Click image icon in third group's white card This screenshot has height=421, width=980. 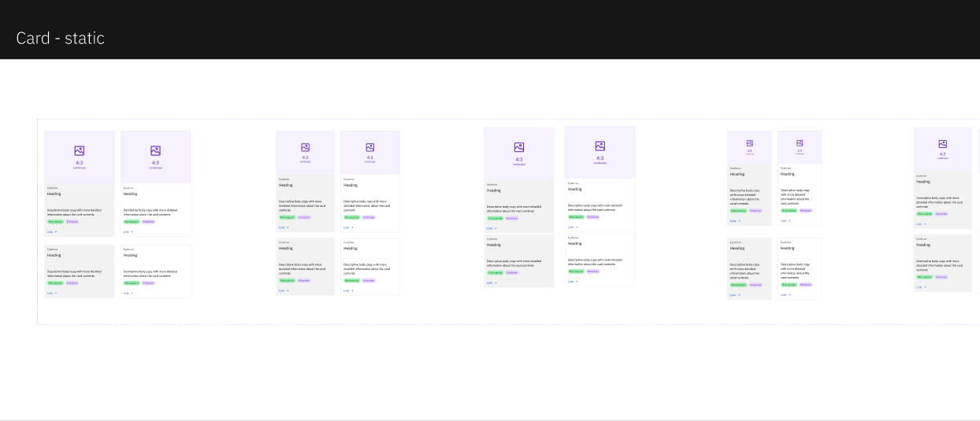pyautogui.click(x=600, y=146)
